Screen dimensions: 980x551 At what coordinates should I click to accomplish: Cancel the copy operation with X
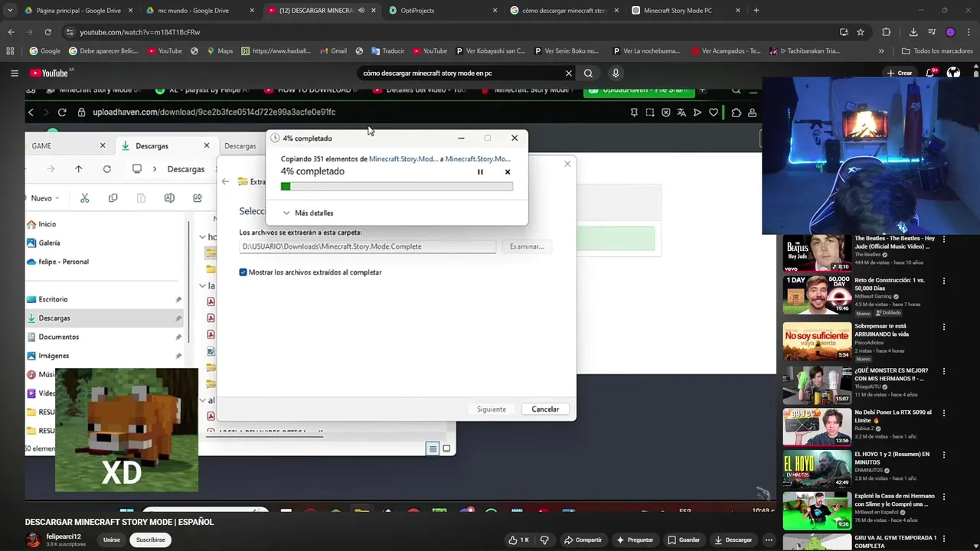pos(508,172)
